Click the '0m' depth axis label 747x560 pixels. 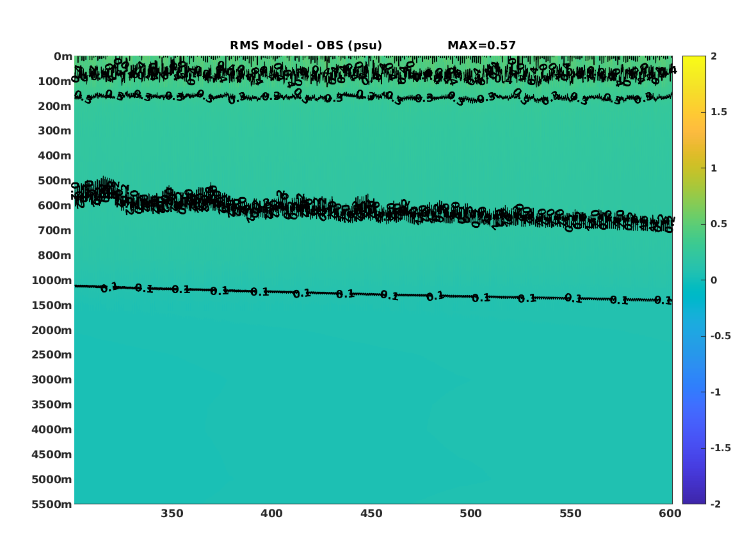63,57
